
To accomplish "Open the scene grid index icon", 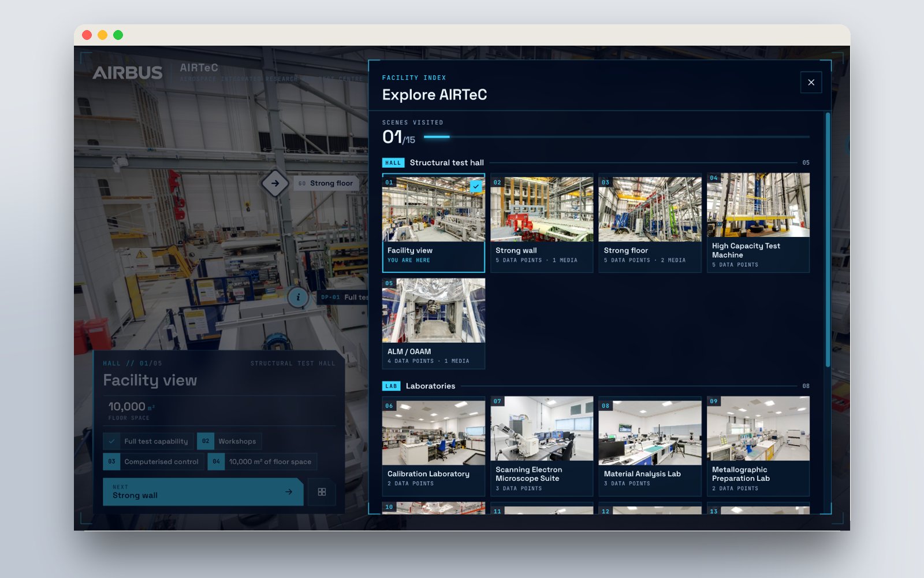I will [322, 492].
